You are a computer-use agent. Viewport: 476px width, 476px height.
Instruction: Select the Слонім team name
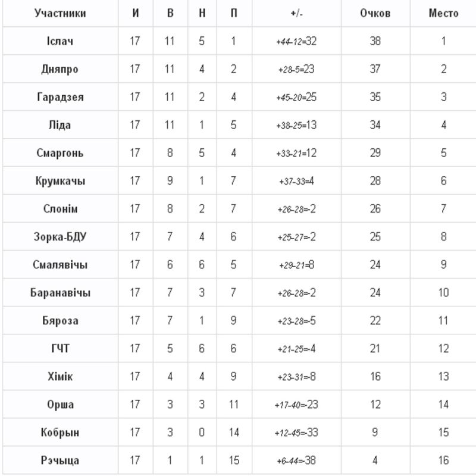click(60, 209)
